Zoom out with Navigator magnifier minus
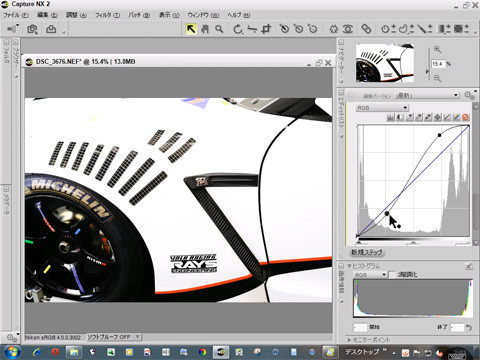This screenshot has height=360, width=480. click(437, 78)
